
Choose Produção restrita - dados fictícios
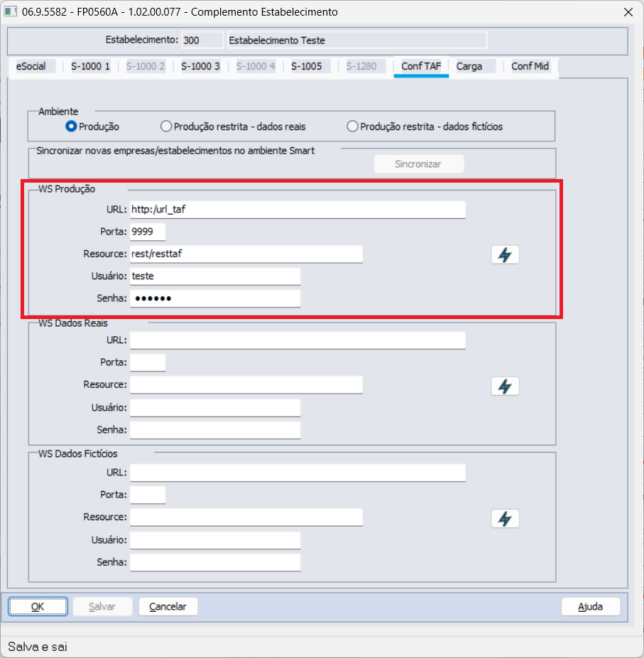coord(352,126)
